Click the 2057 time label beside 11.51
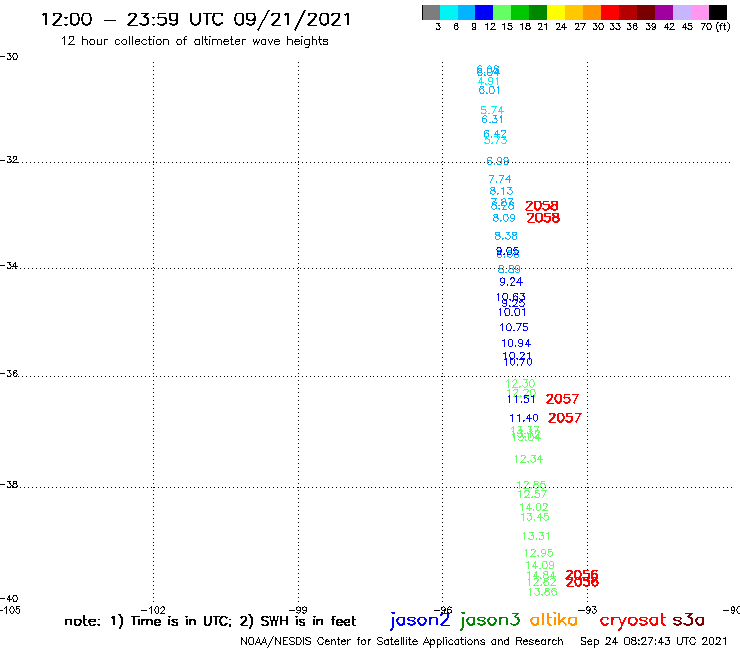Screen dimensions: 740x650 pos(562,399)
